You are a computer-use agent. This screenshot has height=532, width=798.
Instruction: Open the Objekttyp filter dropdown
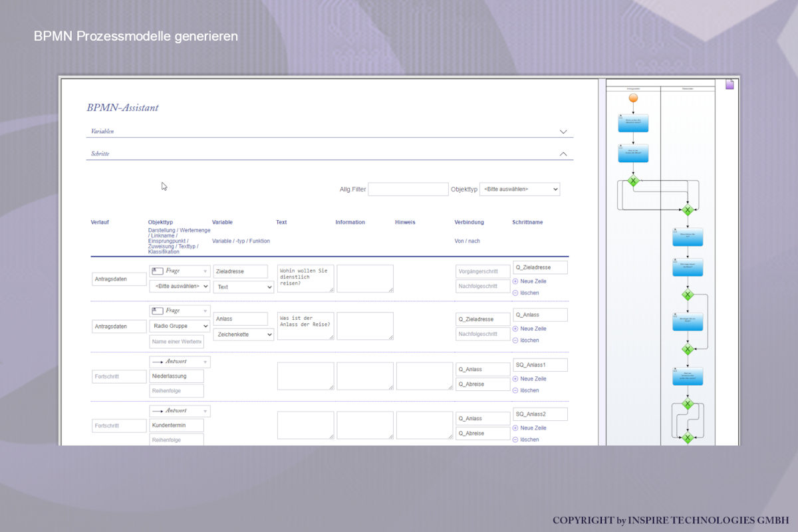pyautogui.click(x=519, y=190)
